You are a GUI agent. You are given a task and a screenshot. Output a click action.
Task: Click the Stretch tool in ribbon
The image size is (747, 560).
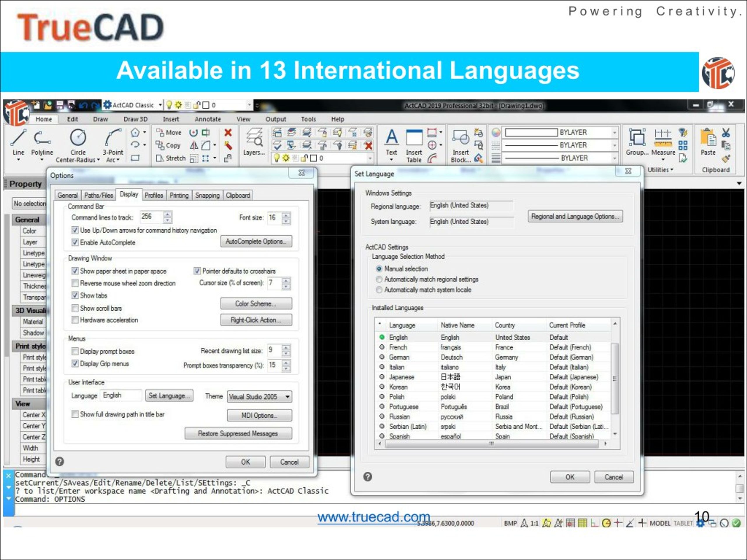(171, 158)
